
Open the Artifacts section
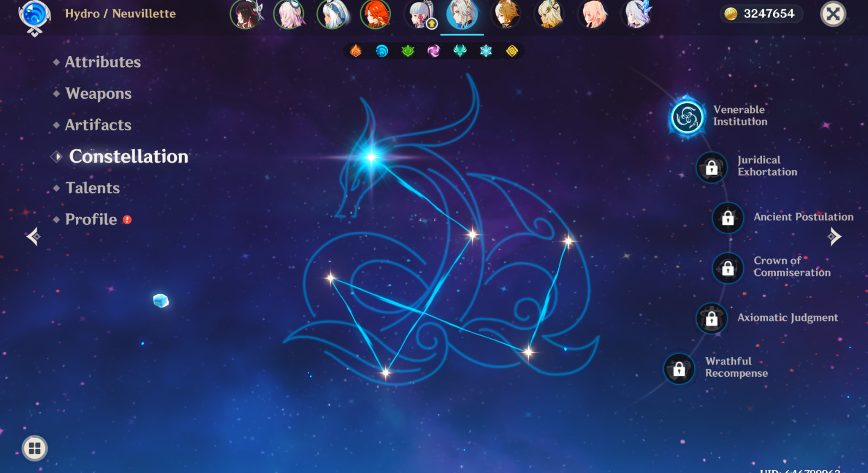[98, 125]
